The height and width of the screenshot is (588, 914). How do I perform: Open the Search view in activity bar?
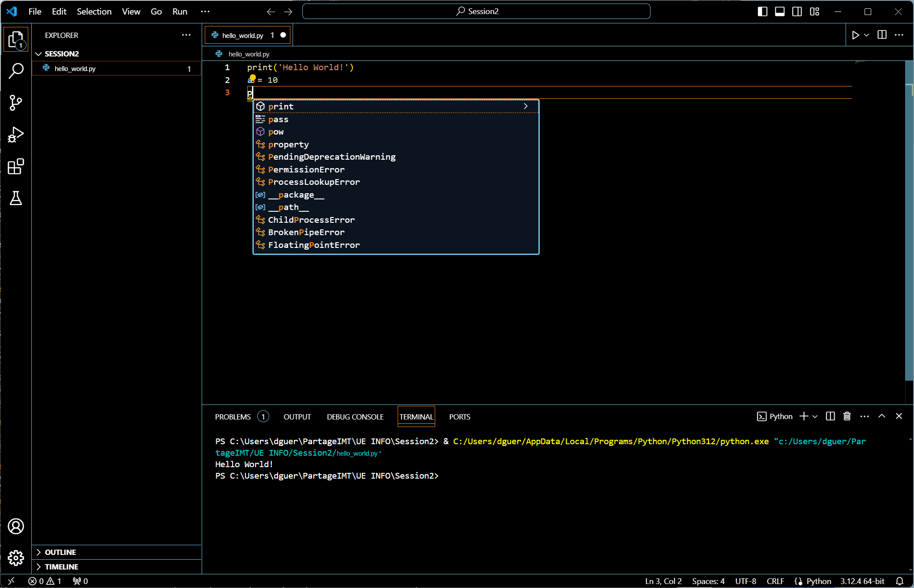point(16,71)
